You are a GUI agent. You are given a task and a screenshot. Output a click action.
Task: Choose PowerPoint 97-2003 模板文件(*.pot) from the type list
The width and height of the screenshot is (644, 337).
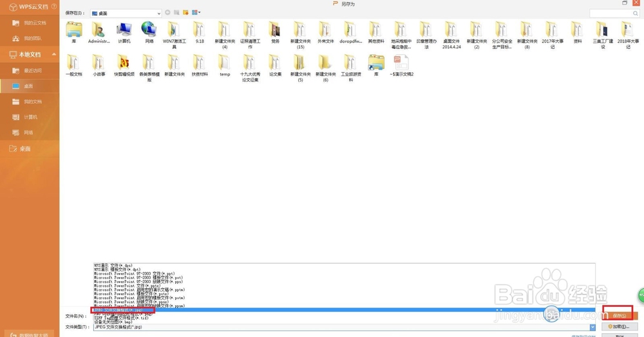(x=344, y=278)
